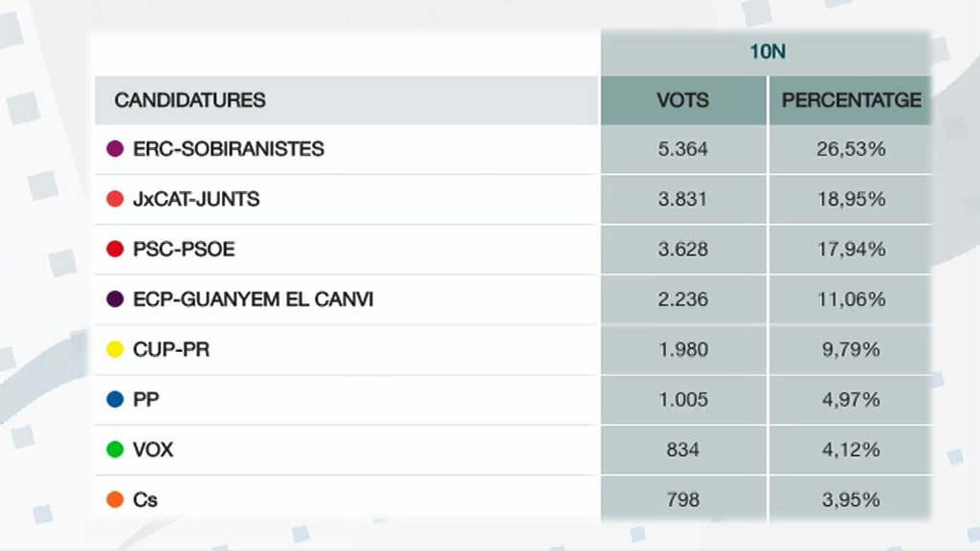
Task: Click the Cs percentage 3,95%
Action: click(x=851, y=499)
